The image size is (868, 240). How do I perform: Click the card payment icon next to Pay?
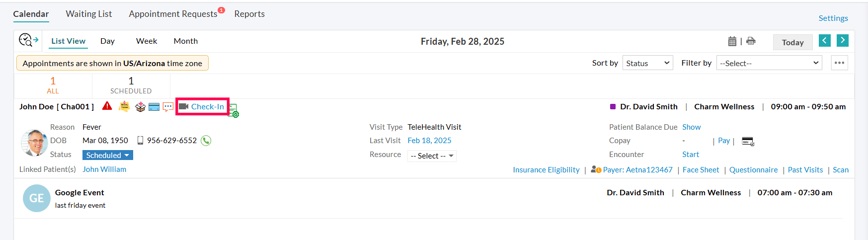pyautogui.click(x=748, y=142)
